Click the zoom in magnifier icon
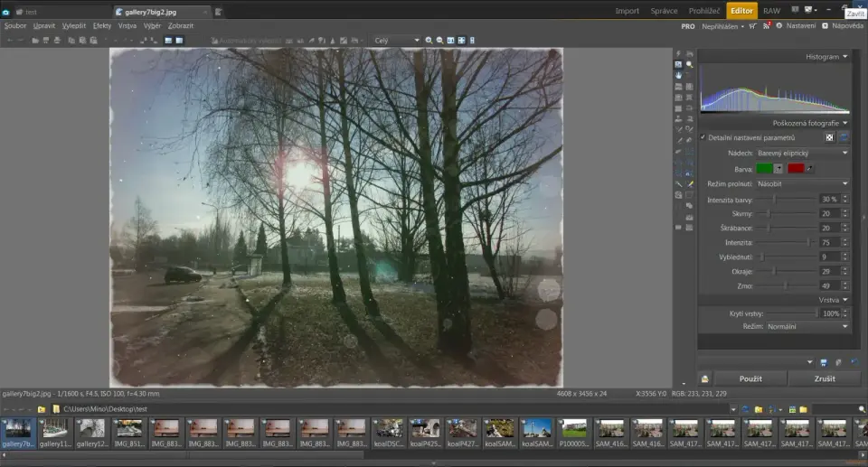868x467 pixels. (x=429, y=41)
